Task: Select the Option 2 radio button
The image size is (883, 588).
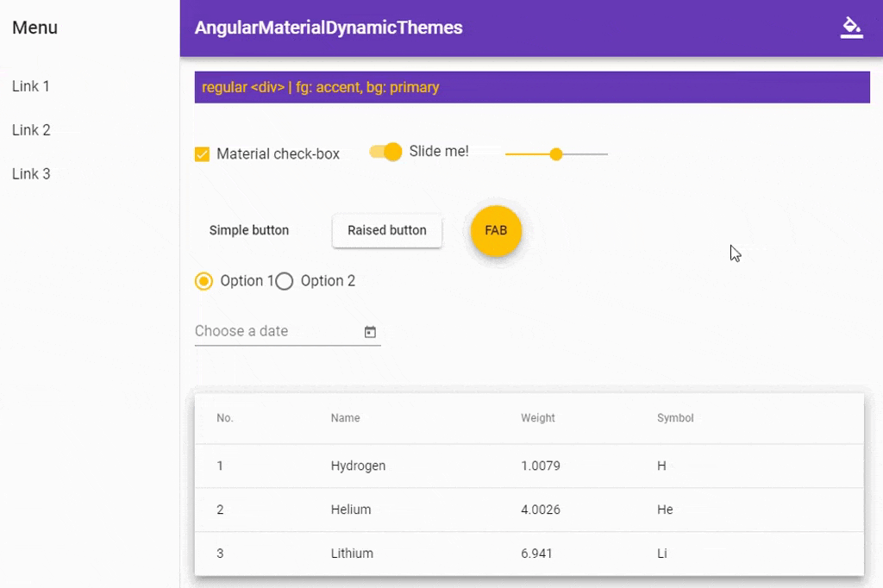Action: pyautogui.click(x=285, y=281)
